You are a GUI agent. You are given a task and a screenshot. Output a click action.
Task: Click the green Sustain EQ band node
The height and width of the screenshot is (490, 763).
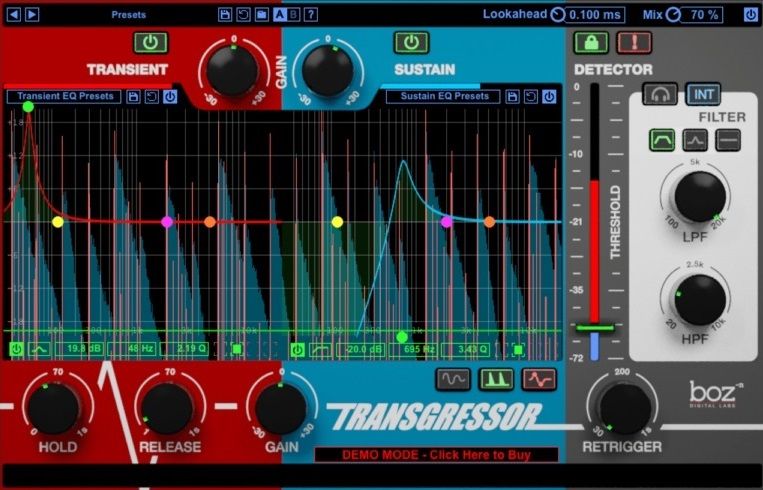[x=402, y=337]
